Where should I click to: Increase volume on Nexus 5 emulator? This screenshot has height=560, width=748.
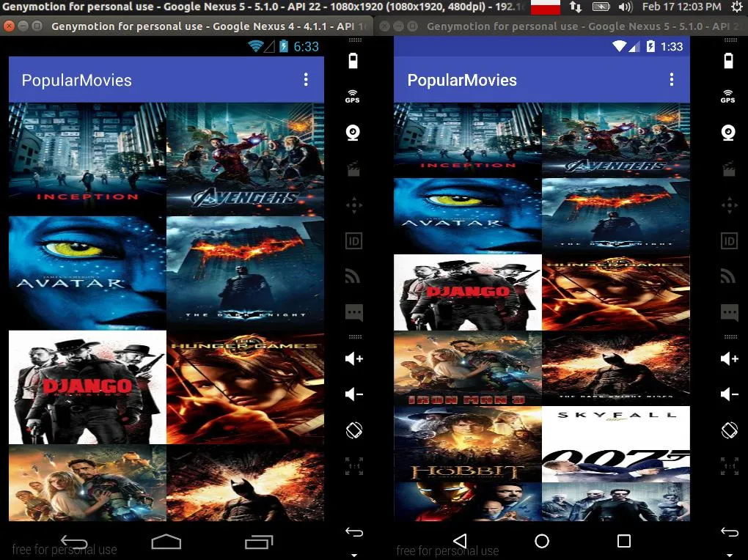[730, 358]
